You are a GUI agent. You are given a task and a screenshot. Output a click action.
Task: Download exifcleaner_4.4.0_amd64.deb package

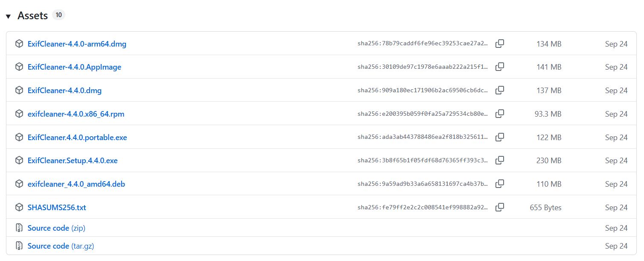pyautogui.click(x=76, y=184)
